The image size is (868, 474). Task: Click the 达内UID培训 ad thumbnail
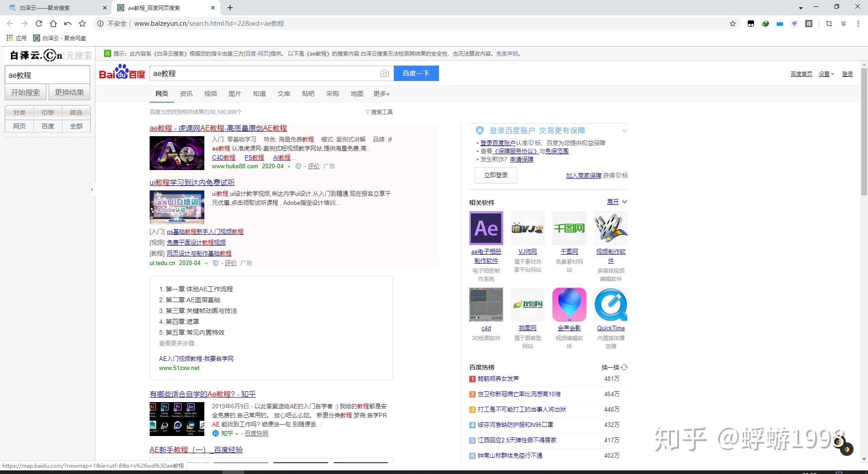(x=177, y=207)
